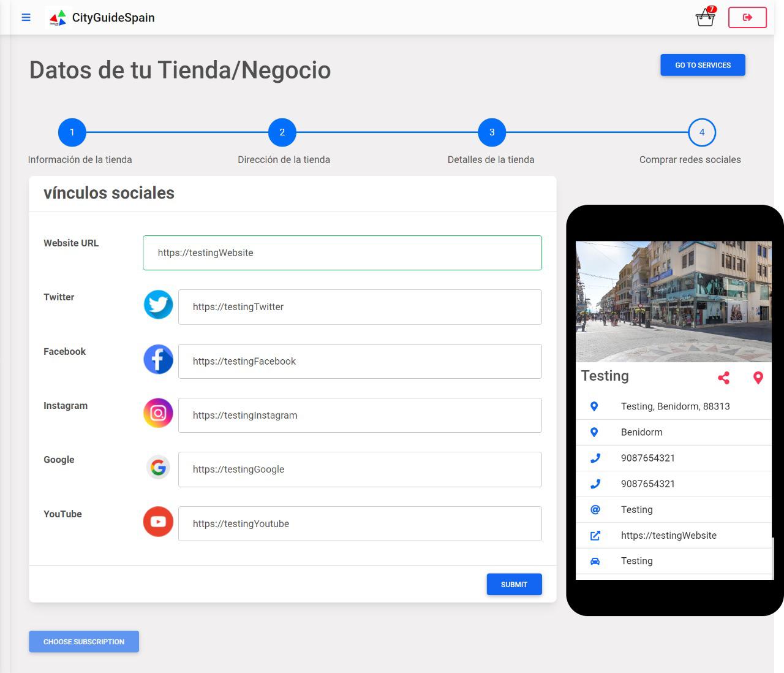The width and height of the screenshot is (784, 673).
Task: Submit the social links form
Action: coord(514,584)
